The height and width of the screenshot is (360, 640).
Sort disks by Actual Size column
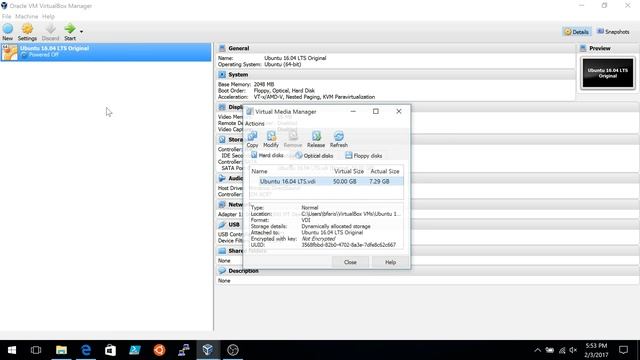click(384, 171)
